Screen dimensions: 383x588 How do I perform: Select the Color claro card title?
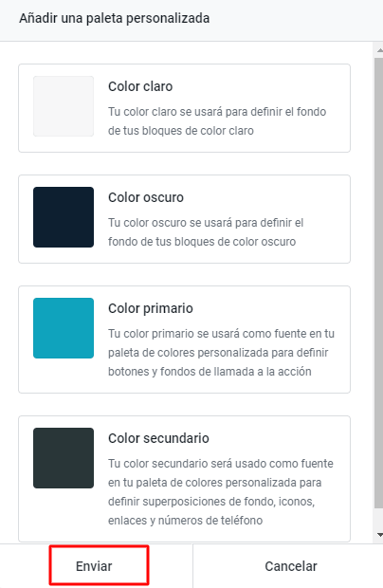point(140,86)
